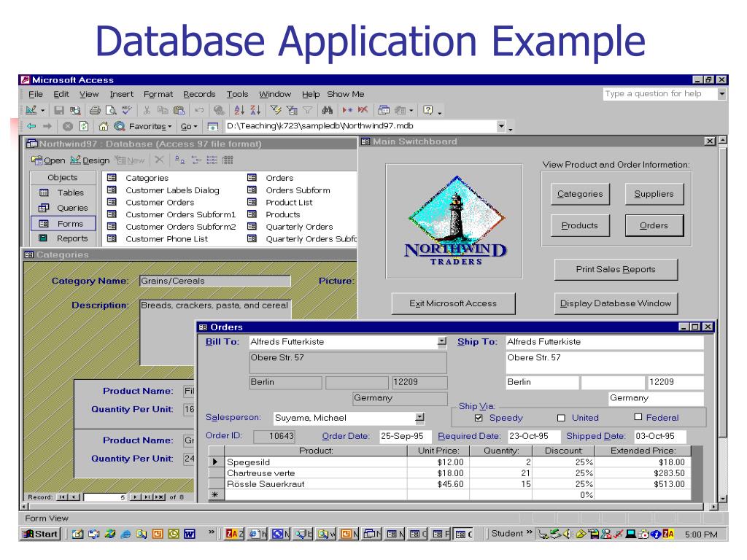The width and height of the screenshot is (747, 560).
Task: Click the web toolbar Home icon
Action: pyautogui.click(x=104, y=125)
